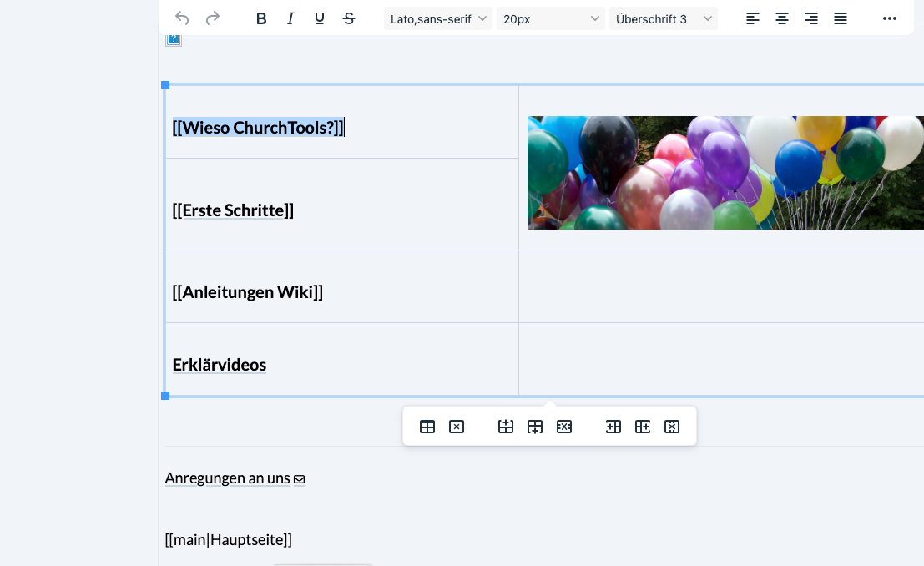
Task: Delete the current table column
Action: 672,427
